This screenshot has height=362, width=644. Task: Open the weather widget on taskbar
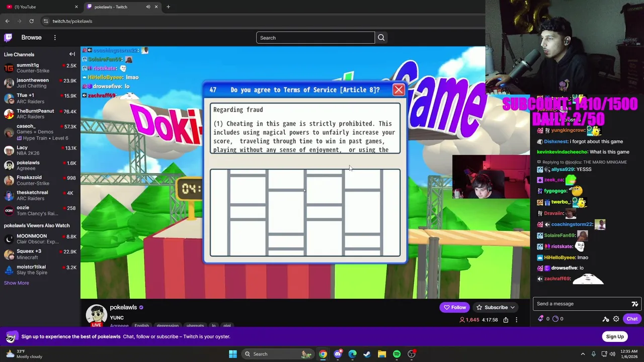23,354
